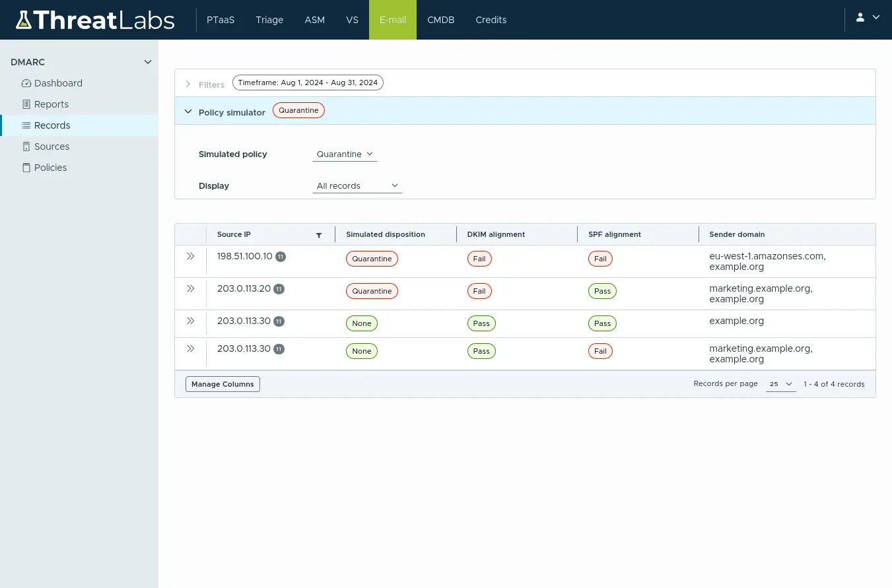Open the CMDB section

point(441,20)
